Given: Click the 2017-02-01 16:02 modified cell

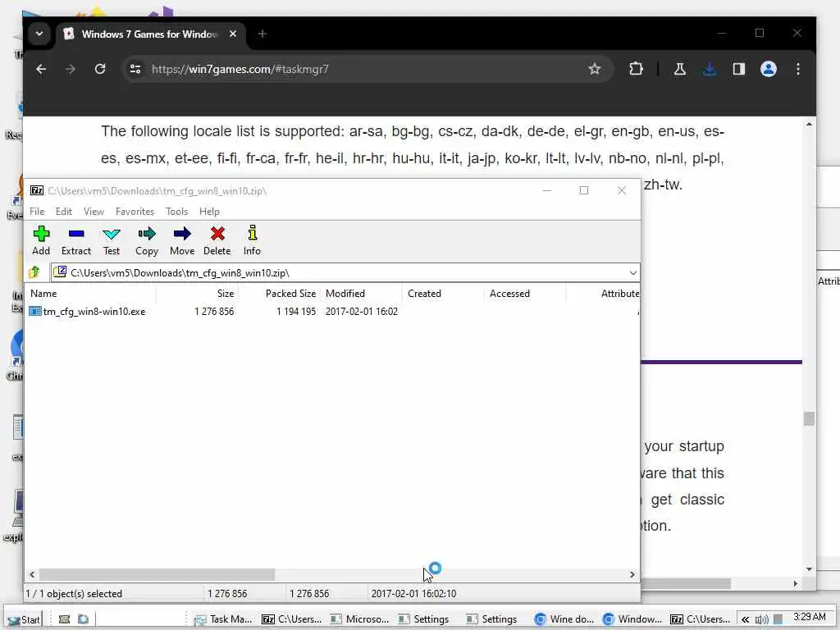Looking at the screenshot, I should tap(362, 312).
